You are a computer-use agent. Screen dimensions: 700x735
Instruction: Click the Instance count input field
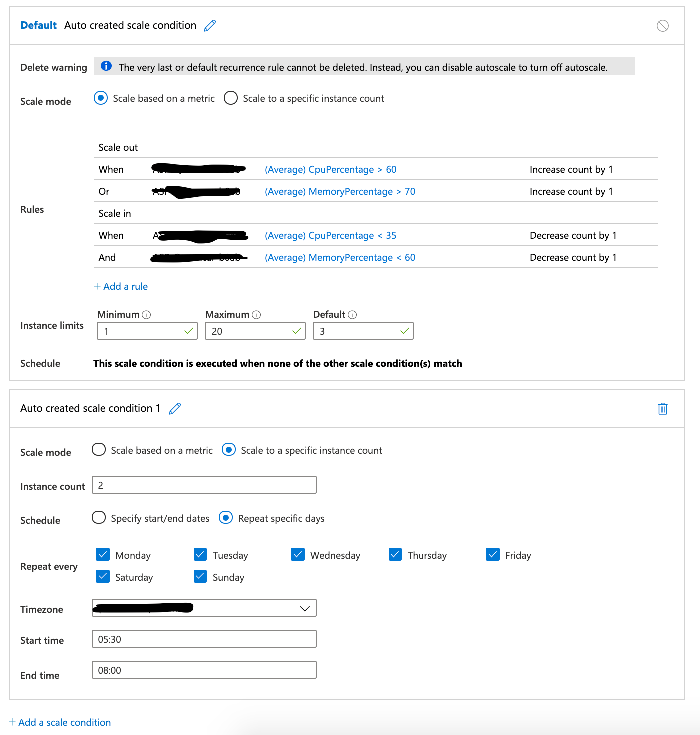[204, 484]
